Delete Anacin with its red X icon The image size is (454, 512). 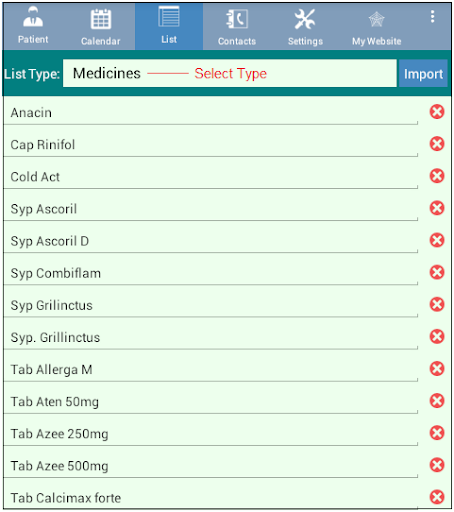pos(437,112)
